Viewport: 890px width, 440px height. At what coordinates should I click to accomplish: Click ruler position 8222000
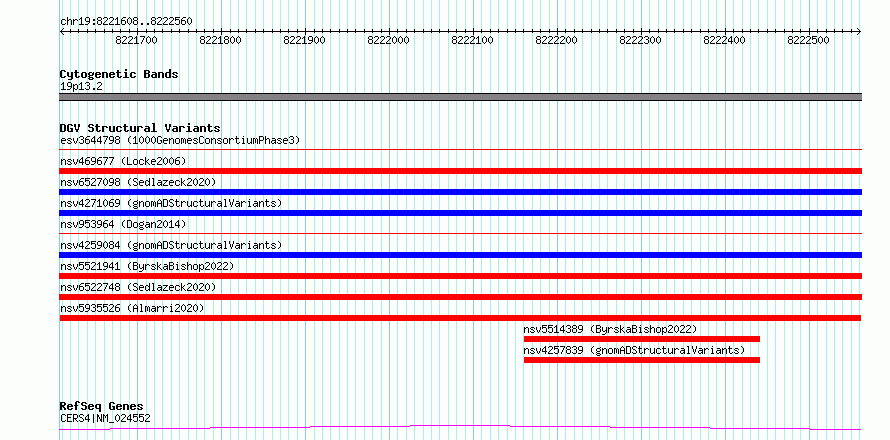389,40
